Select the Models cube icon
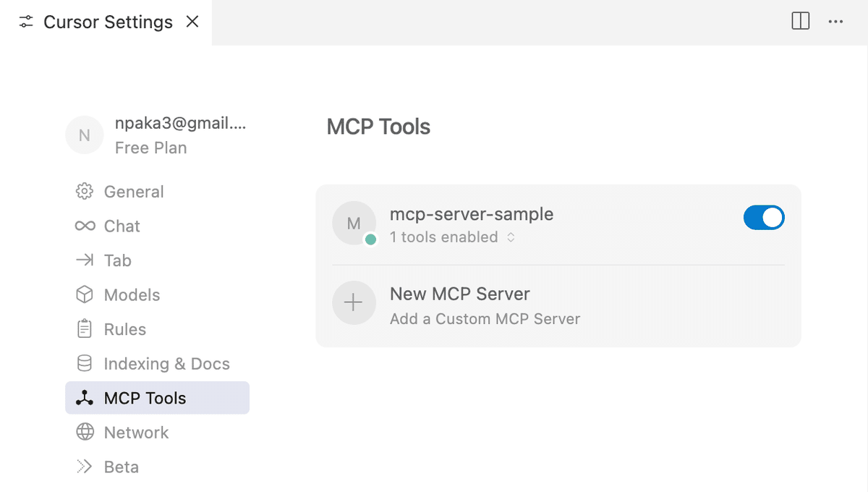The width and height of the screenshot is (868, 492). coord(85,294)
